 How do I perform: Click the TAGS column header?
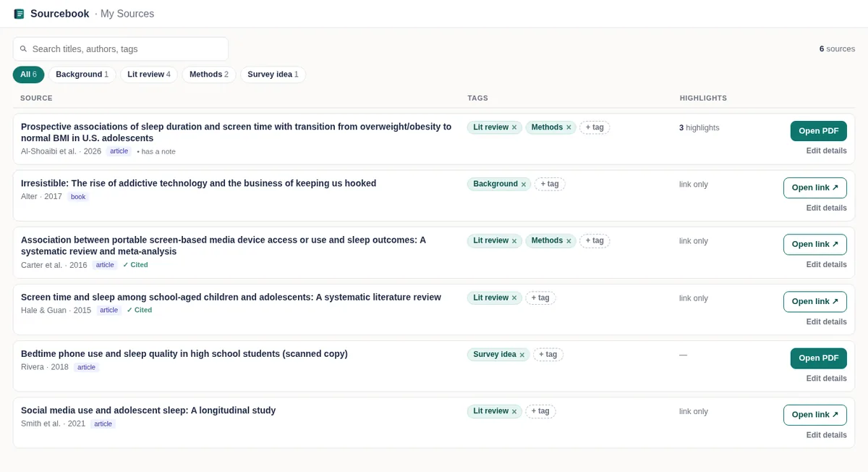pos(477,98)
